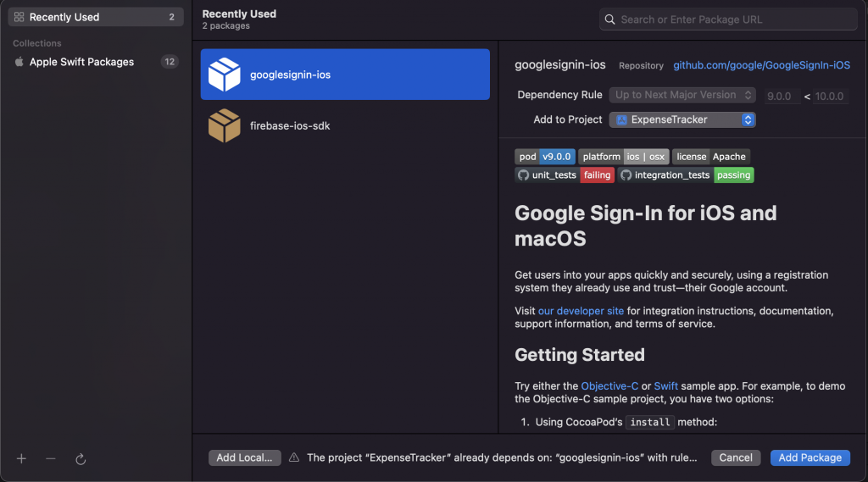
Task: Click the warning triangle icon
Action: click(294, 457)
